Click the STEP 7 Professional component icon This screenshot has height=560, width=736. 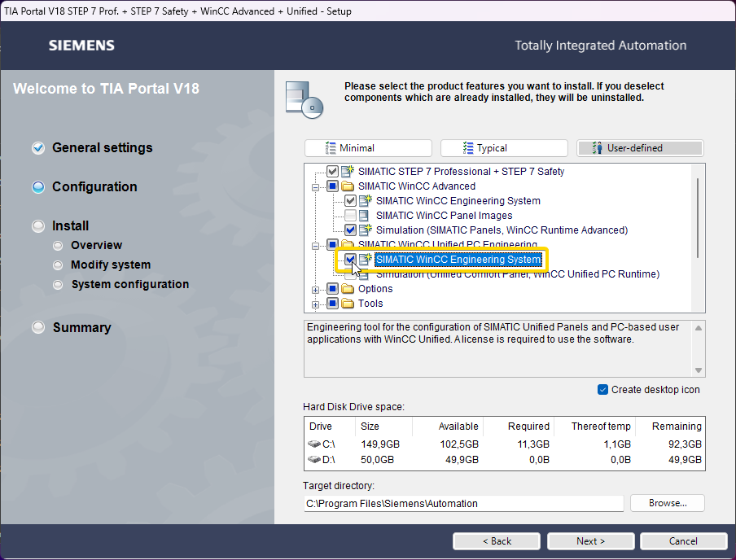click(348, 171)
